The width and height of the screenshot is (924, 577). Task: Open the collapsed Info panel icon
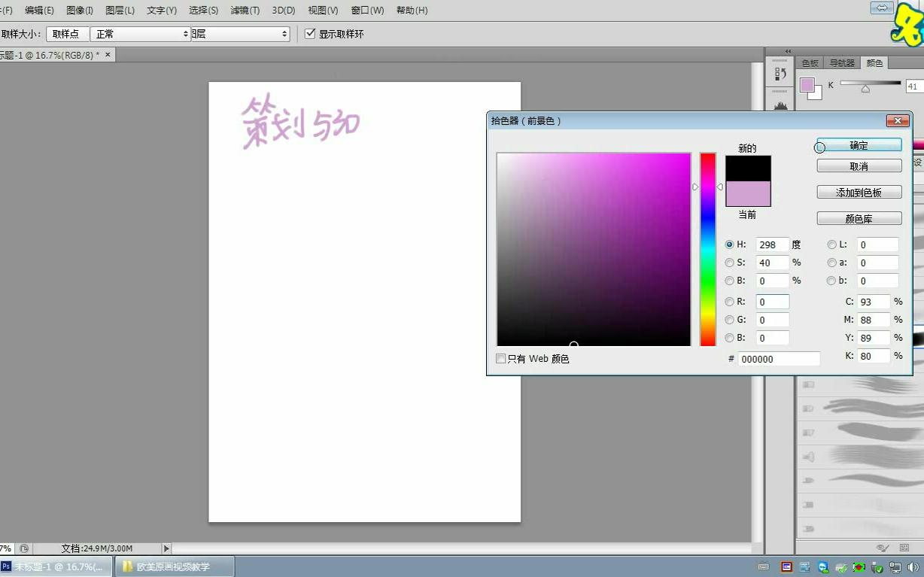click(780, 73)
